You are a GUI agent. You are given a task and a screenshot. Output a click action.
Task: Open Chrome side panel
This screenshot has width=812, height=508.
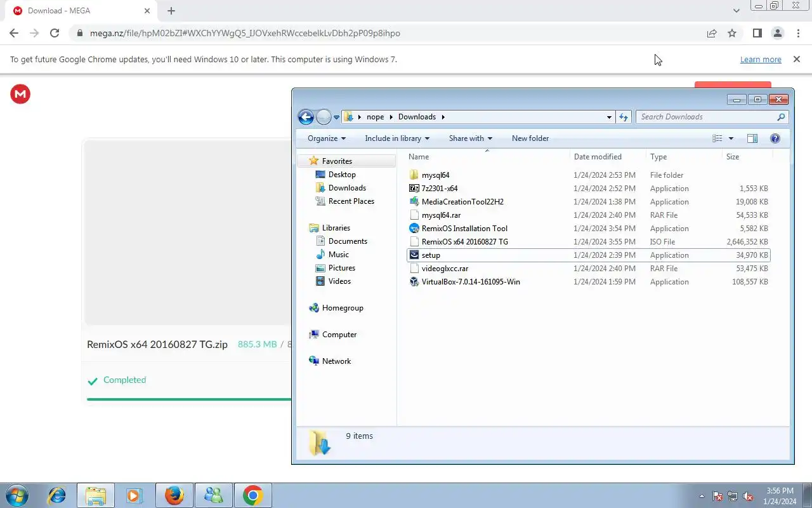coord(757,33)
